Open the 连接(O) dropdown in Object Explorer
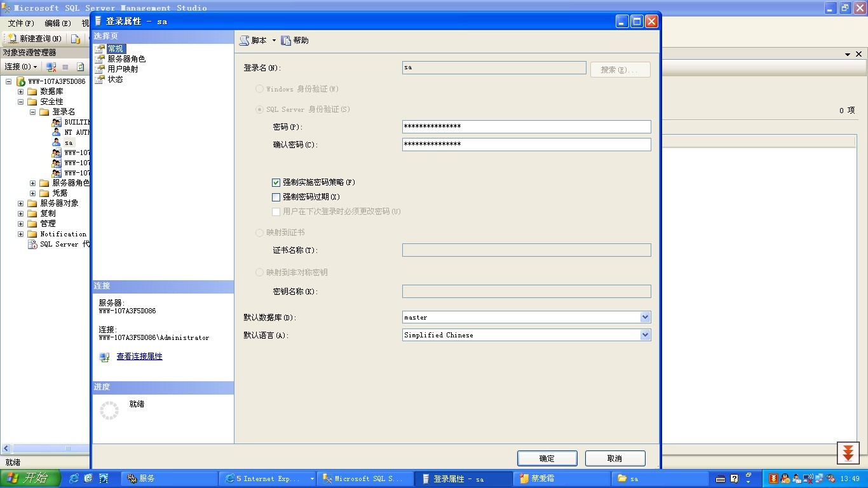The height and width of the screenshot is (488, 868). tap(22, 67)
